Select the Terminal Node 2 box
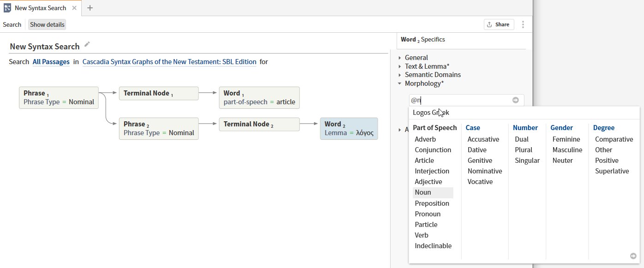This screenshot has width=644, height=268. (x=259, y=124)
